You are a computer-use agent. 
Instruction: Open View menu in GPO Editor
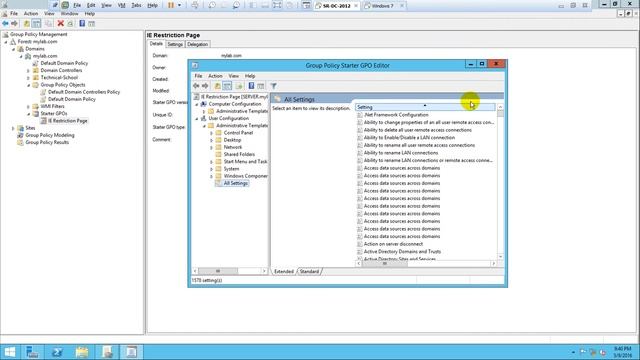point(233,76)
